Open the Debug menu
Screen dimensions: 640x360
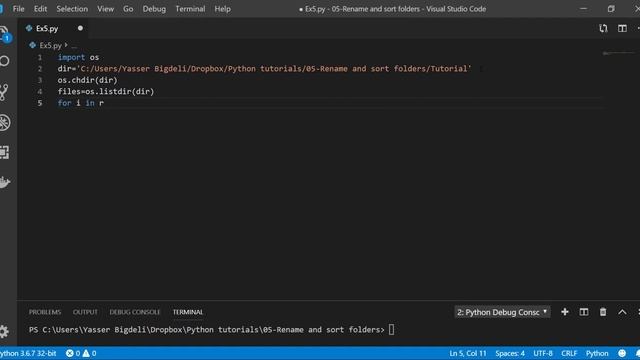pyautogui.click(x=154, y=9)
